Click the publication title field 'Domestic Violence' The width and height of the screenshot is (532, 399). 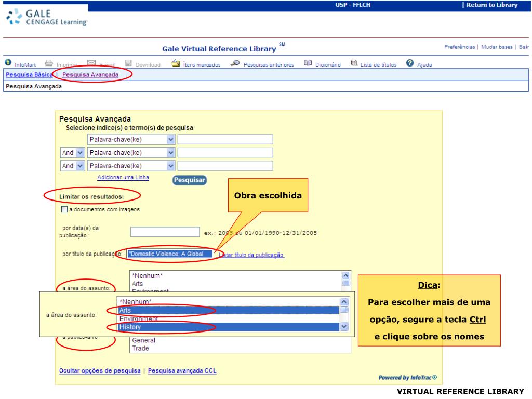pyautogui.click(x=170, y=254)
